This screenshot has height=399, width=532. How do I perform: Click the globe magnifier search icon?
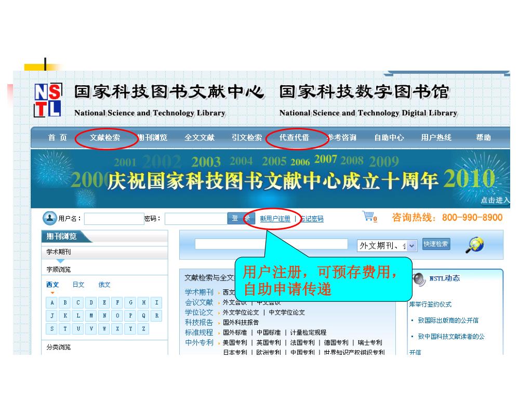click(475, 245)
